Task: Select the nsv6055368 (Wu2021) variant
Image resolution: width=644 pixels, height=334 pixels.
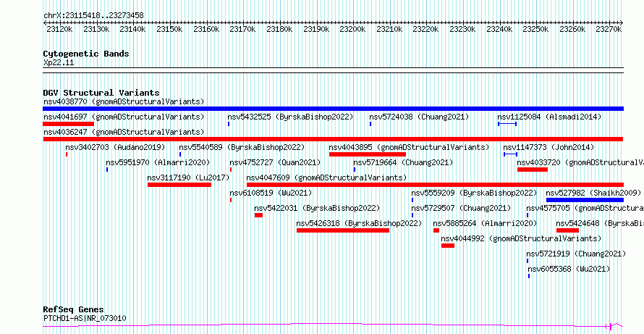Action: click(569, 269)
